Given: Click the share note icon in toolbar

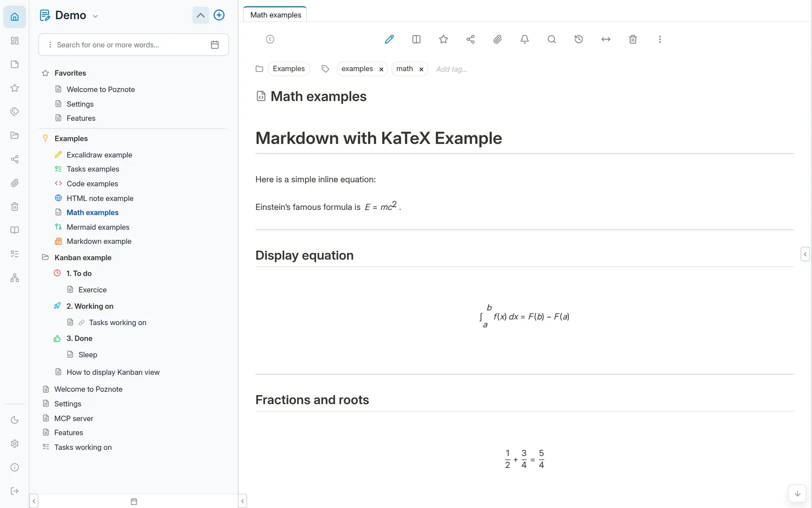Looking at the screenshot, I should point(470,40).
